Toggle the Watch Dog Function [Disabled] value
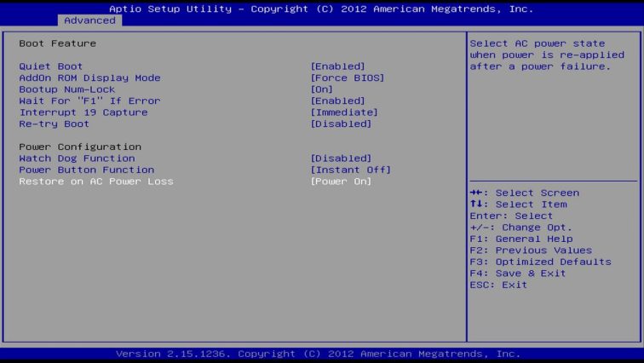This screenshot has height=363, width=644. point(341,158)
